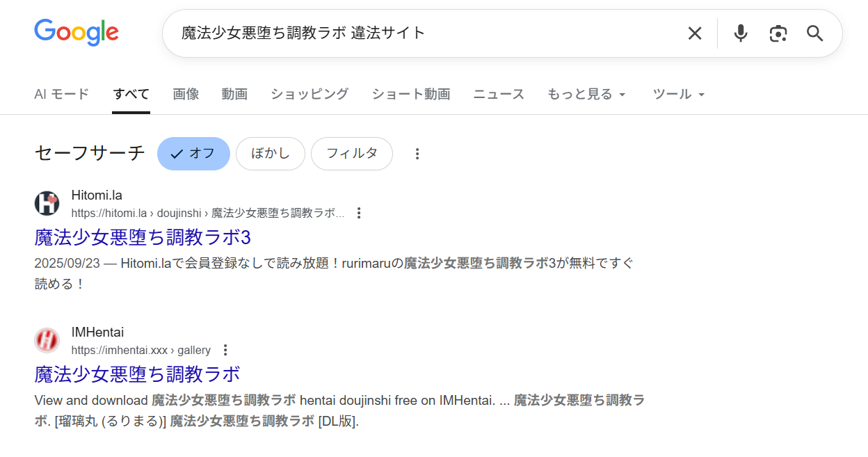The image size is (868, 457).
Task: Open the IMHentai result link
Action: [136, 374]
